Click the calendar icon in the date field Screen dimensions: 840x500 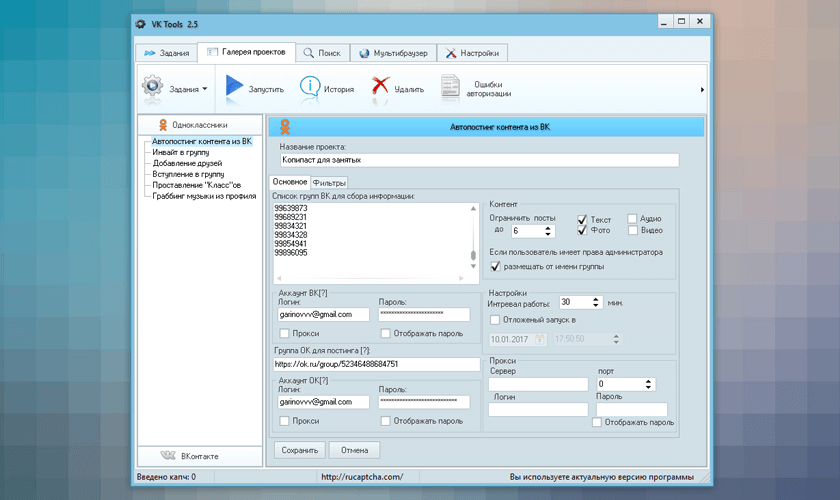coord(540,339)
